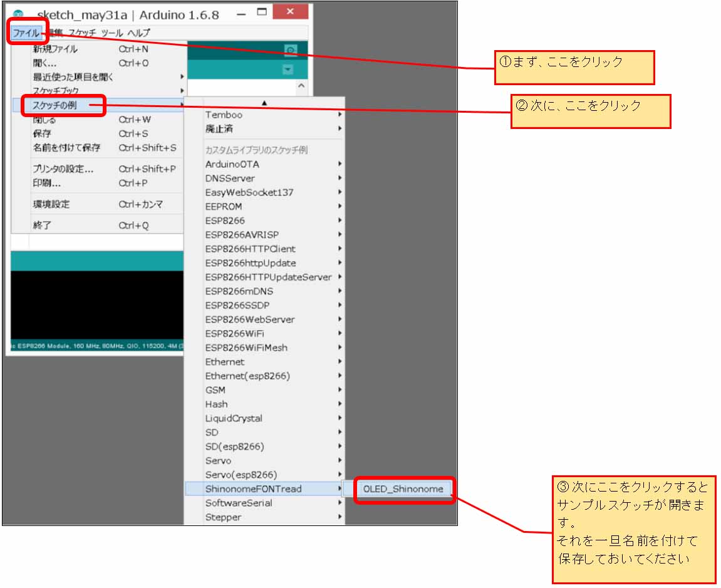Open EasyWebSocket137 examples

264,192
